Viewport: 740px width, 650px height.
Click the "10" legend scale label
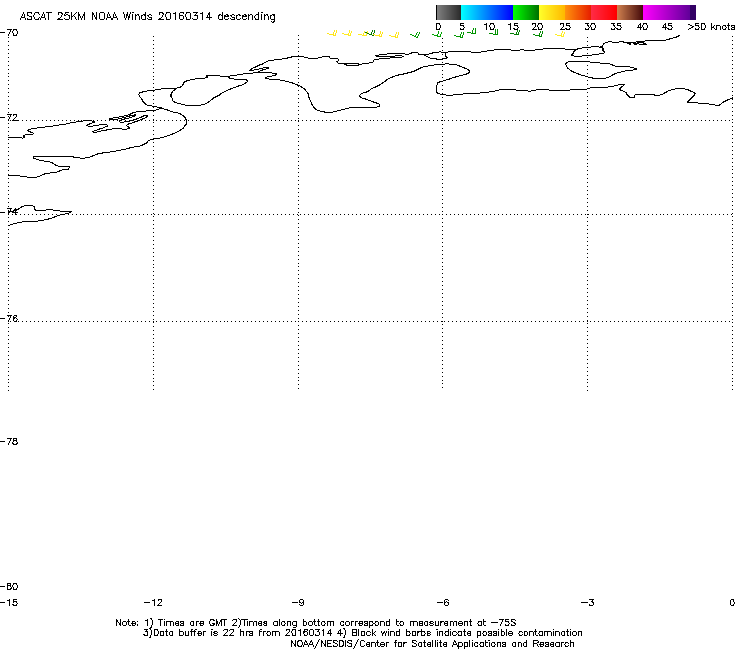489,27
